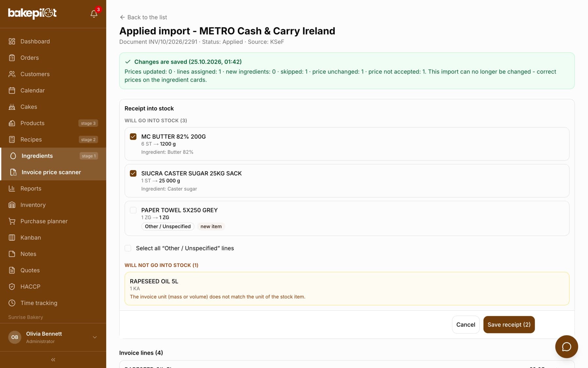Click the Kanban board icon
The image size is (588, 368).
tap(12, 237)
